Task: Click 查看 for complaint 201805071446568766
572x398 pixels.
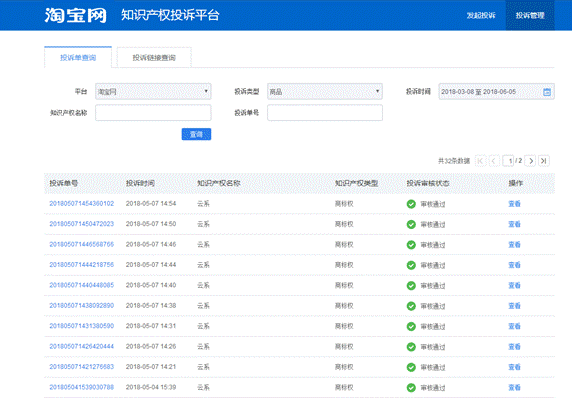Action: (x=514, y=244)
